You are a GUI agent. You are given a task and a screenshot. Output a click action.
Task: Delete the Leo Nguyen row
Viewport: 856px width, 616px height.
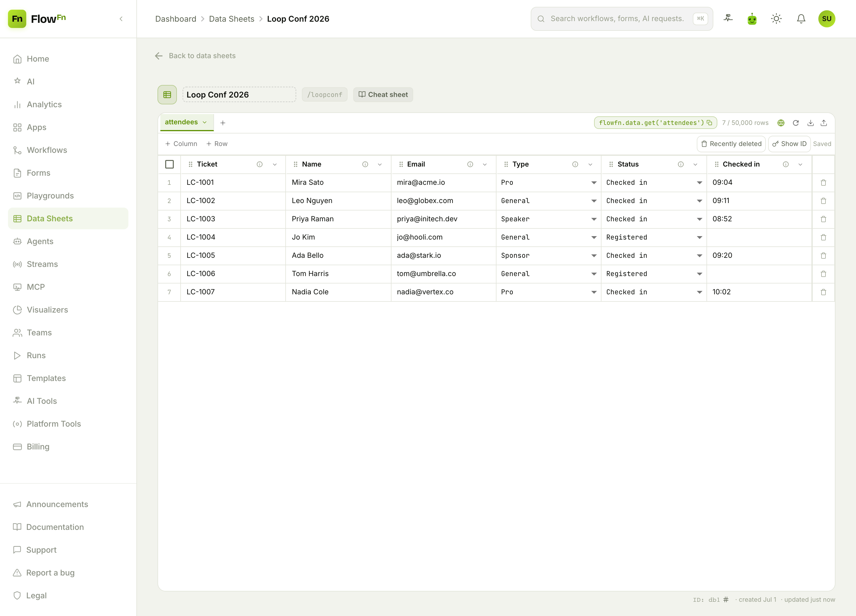click(x=823, y=201)
